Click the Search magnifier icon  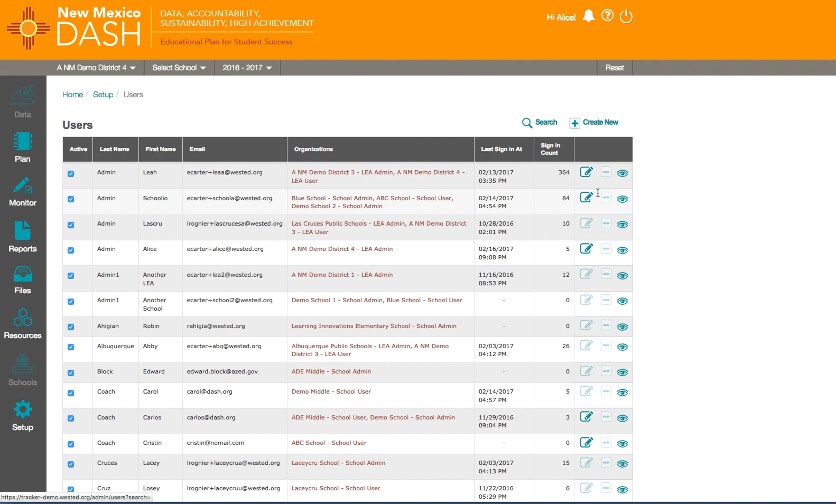coord(527,123)
